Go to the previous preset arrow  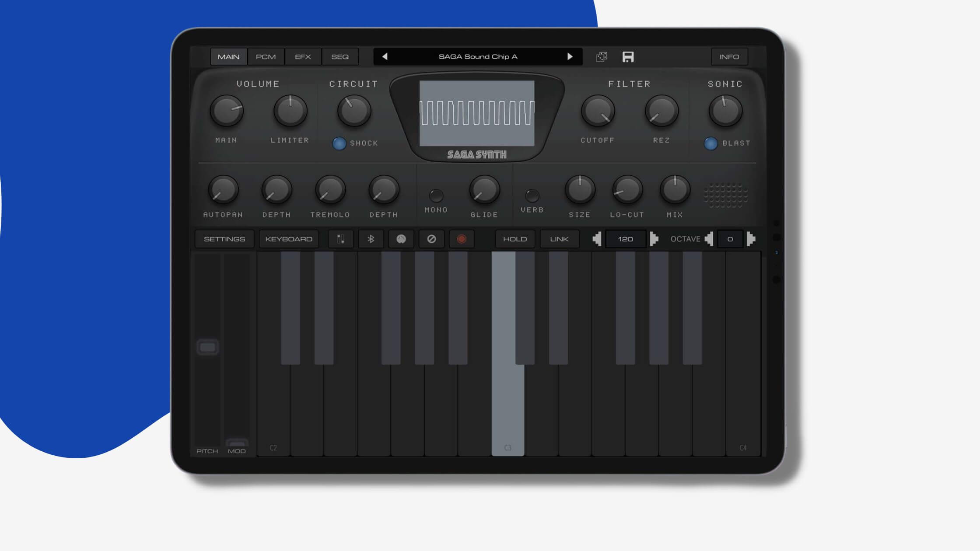tap(385, 56)
